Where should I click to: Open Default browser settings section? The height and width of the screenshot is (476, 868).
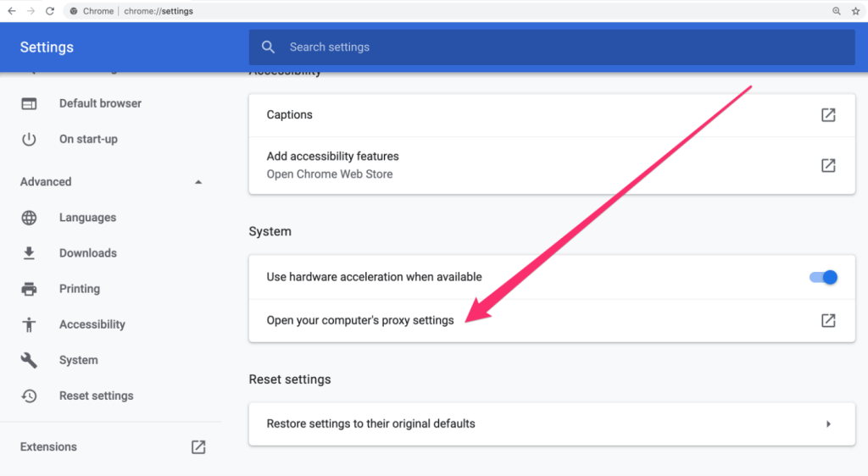tap(100, 103)
